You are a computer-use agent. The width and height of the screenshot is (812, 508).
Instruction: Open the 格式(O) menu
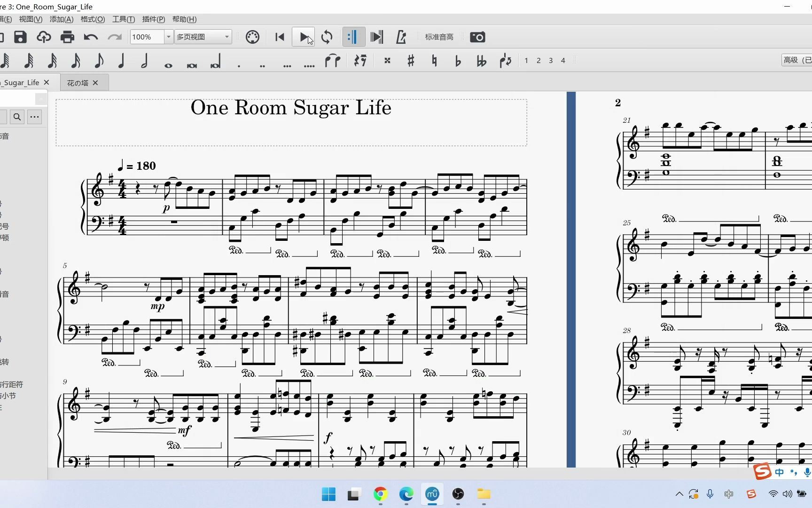point(93,19)
